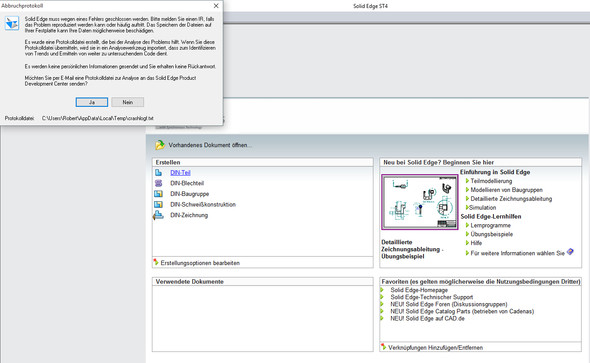The image size is (590, 363).
Task: Click the arrow beside Solid Edge-Homepage
Action: [382, 290]
